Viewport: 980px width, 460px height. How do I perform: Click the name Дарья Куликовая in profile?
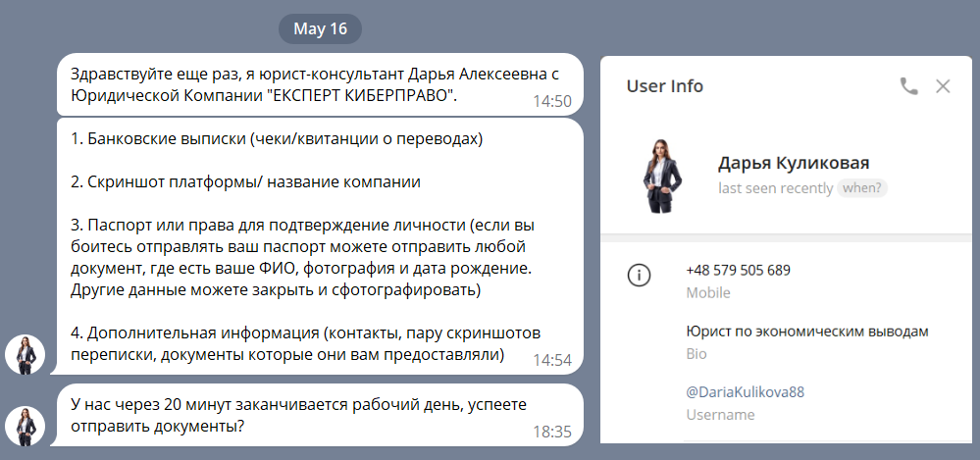click(x=794, y=163)
